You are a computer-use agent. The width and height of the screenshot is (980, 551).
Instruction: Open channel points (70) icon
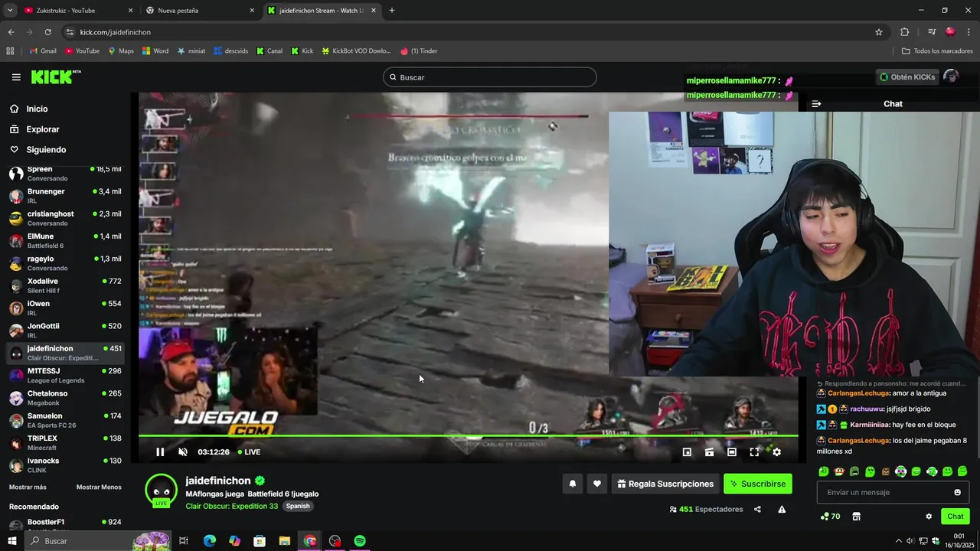830,517
